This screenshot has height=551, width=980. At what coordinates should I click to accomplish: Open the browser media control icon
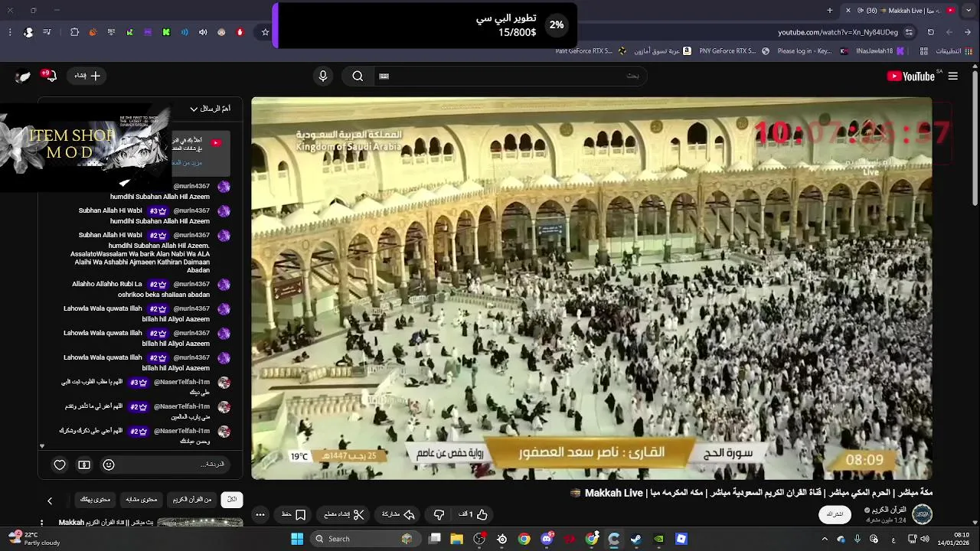coord(47,32)
